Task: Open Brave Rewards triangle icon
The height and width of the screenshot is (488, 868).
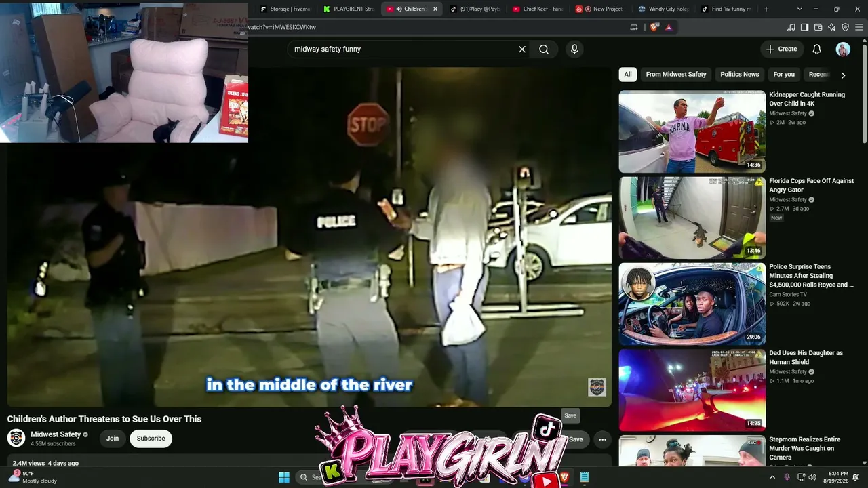Action: [669, 27]
